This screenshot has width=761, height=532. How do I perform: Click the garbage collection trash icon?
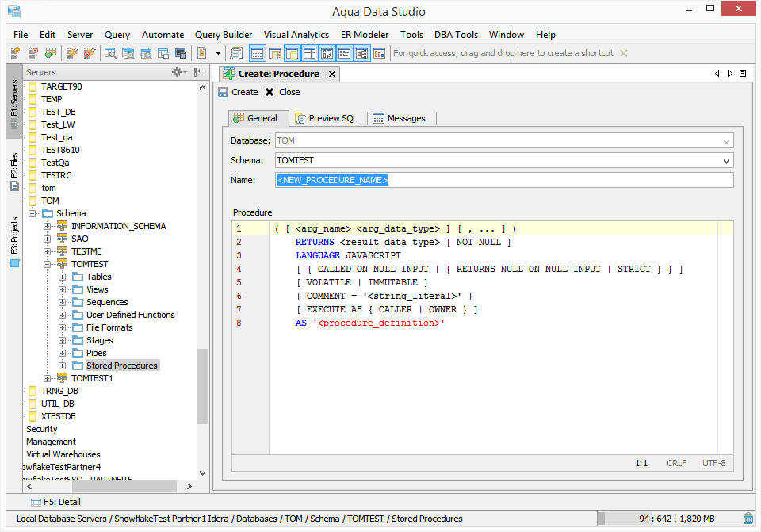tap(748, 519)
